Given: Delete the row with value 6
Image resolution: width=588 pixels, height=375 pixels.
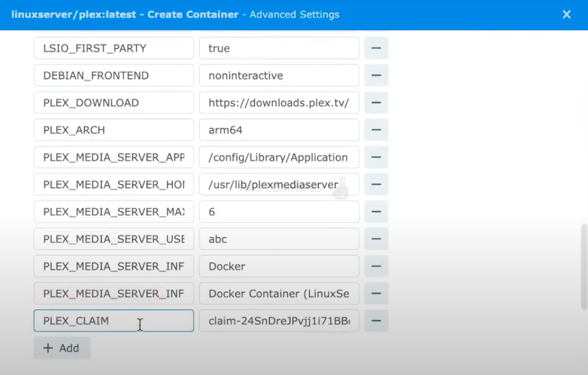Looking at the screenshot, I should (376, 212).
